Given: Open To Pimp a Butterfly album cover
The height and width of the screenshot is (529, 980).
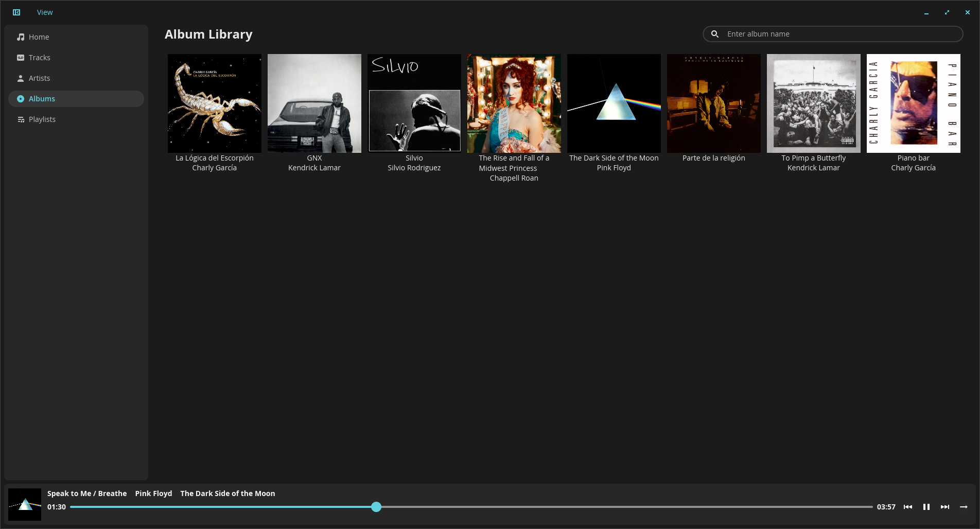Looking at the screenshot, I should (814, 103).
